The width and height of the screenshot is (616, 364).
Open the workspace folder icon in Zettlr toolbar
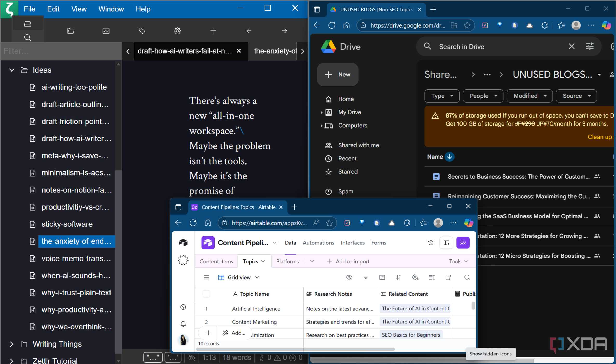(x=71, y=31)
